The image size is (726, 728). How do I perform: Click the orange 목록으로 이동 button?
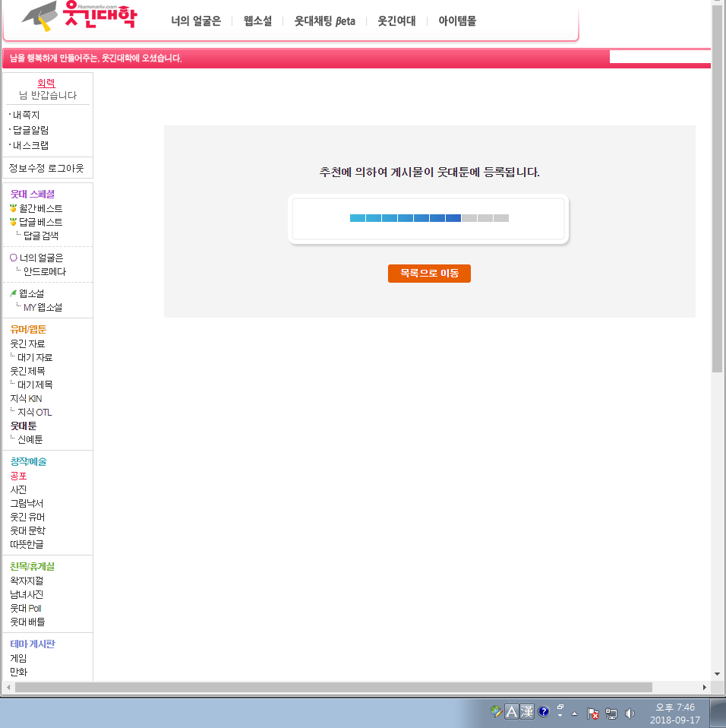[x=429, y=273]
